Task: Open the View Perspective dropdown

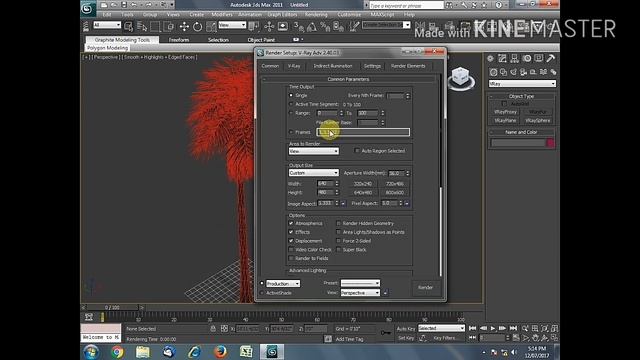Action: [x=360, y=293]
